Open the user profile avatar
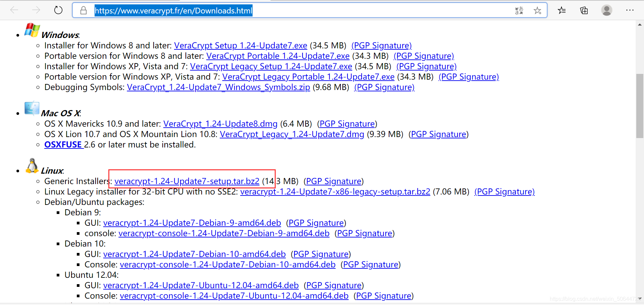644x305 pixels. (606, 10)
